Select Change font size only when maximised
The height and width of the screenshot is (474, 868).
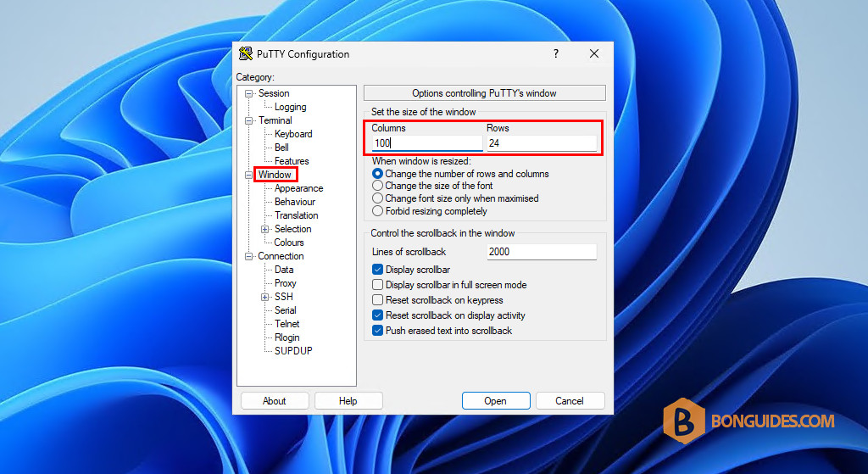pyautogui.click(x=377, y=198)
